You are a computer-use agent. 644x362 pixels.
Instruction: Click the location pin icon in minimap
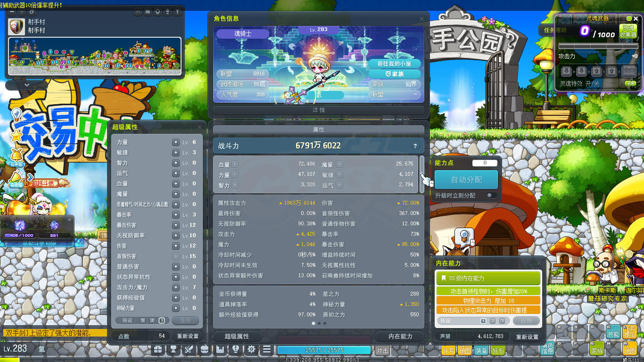click(157, 11)
